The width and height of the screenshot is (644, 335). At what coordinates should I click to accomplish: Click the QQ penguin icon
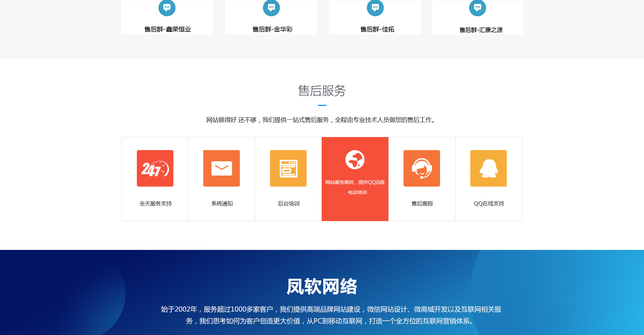point(488,168)
